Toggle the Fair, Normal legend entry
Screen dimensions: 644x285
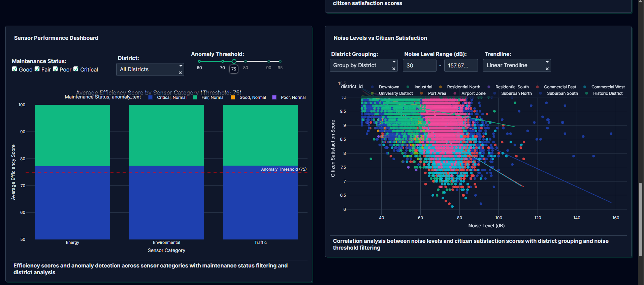tap(209, 97)
